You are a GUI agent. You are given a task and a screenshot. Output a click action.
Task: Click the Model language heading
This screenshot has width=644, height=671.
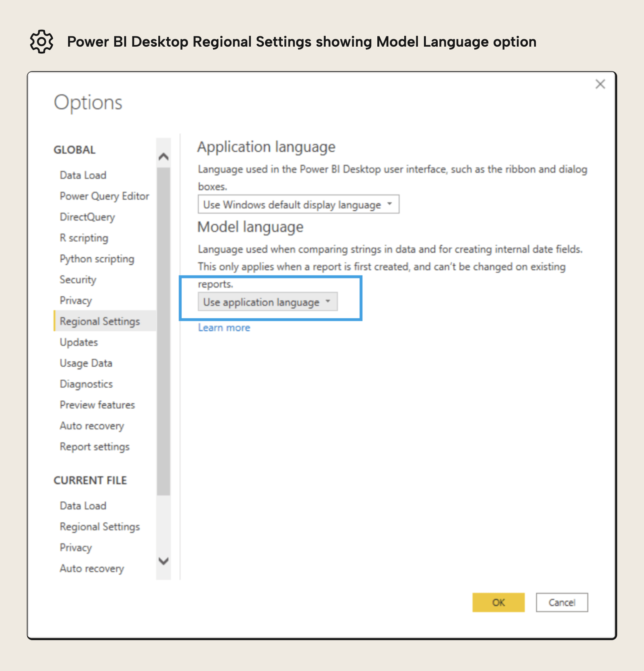(251, 227)
